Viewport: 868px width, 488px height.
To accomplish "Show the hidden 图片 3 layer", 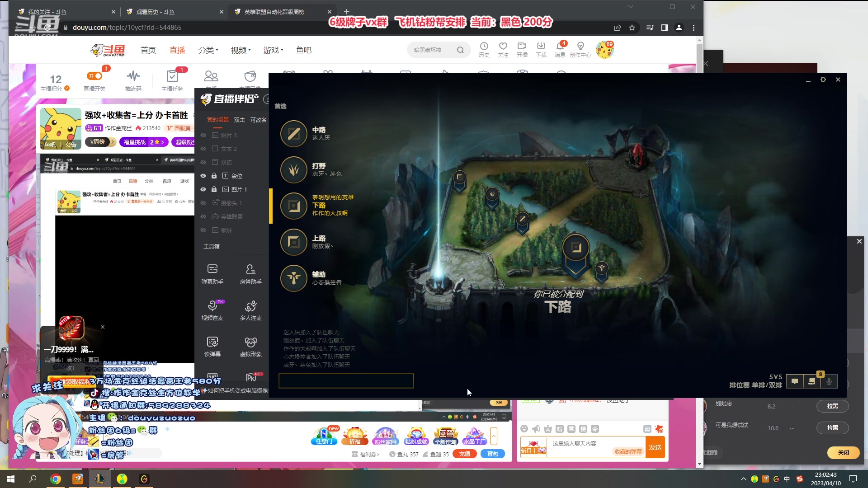I will (203, 135).
